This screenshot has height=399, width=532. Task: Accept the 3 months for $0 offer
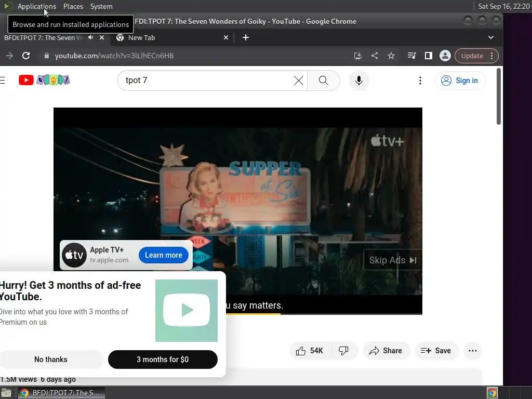(x=163, y=360)
